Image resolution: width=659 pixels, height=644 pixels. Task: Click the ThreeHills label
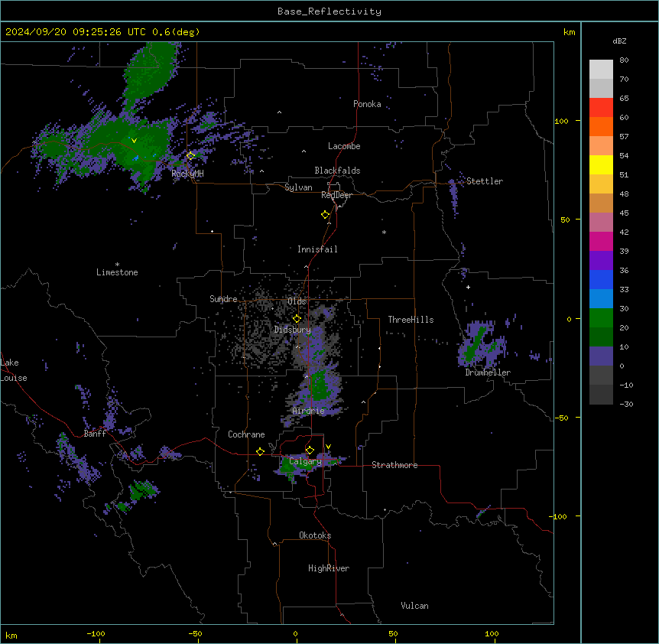click(411, 320)
